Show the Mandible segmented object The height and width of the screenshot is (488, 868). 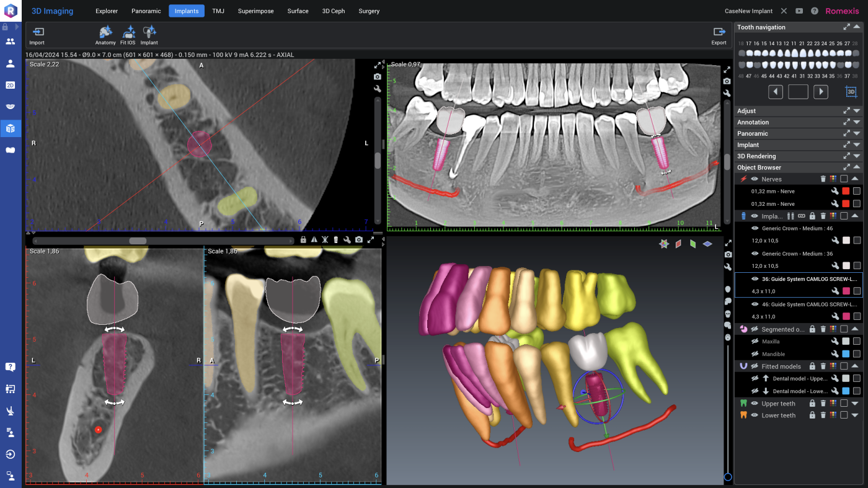pyautogui.click(x=755, y=354)
